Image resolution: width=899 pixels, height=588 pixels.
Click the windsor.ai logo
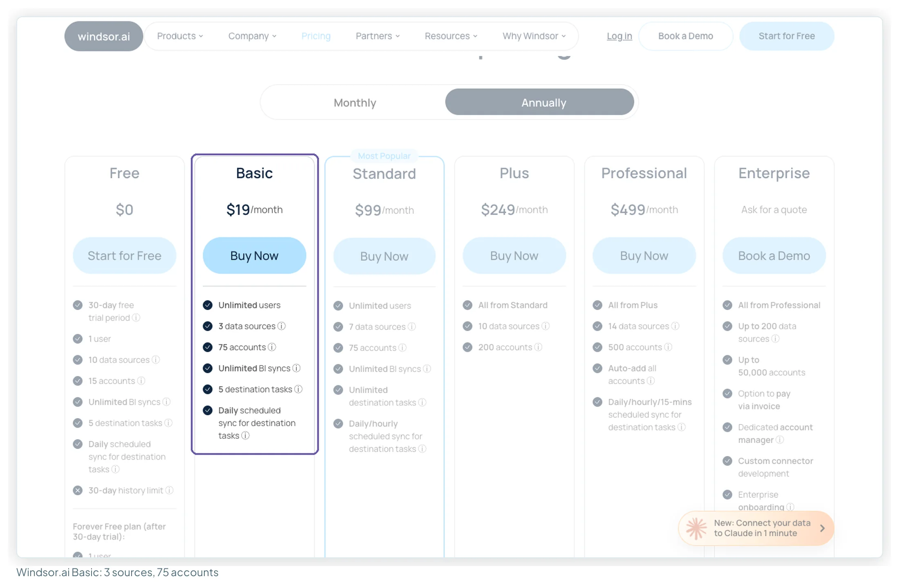pyautogui.click(x=104, y=36)
